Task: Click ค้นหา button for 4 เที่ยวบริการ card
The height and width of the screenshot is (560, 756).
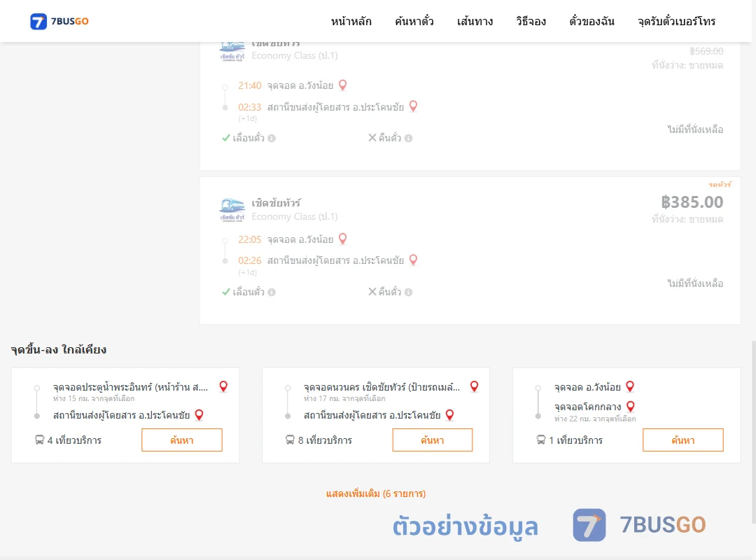Action: click(x=182, y=440)
